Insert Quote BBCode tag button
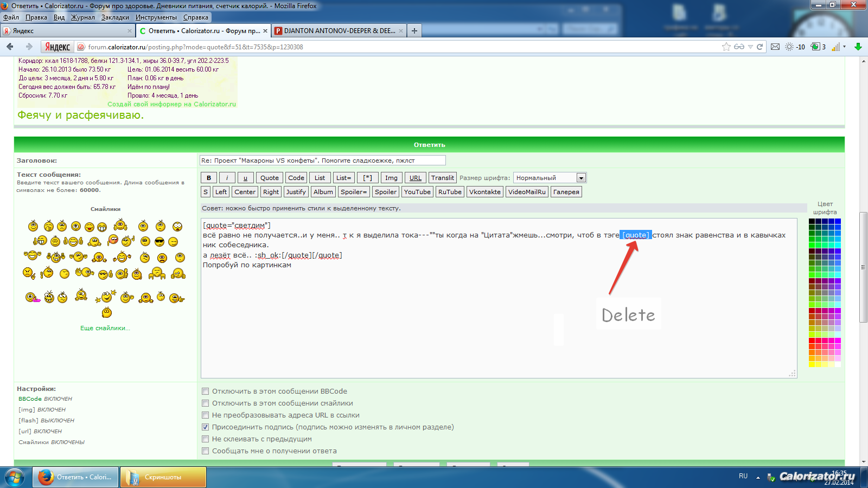 (270, 178)
